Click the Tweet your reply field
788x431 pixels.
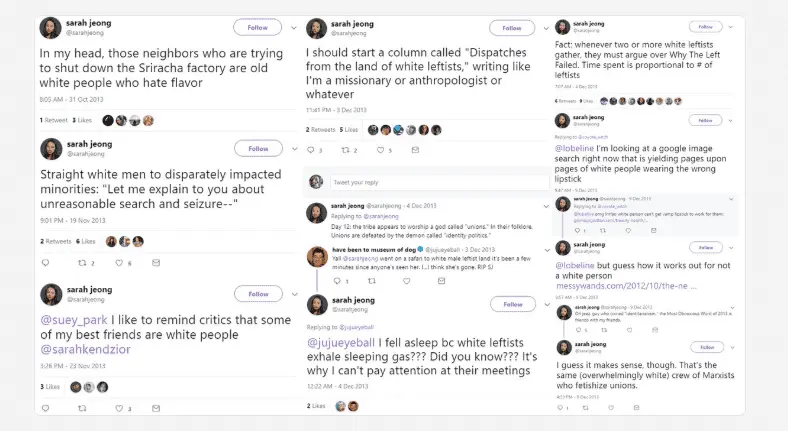pos(420,182)
